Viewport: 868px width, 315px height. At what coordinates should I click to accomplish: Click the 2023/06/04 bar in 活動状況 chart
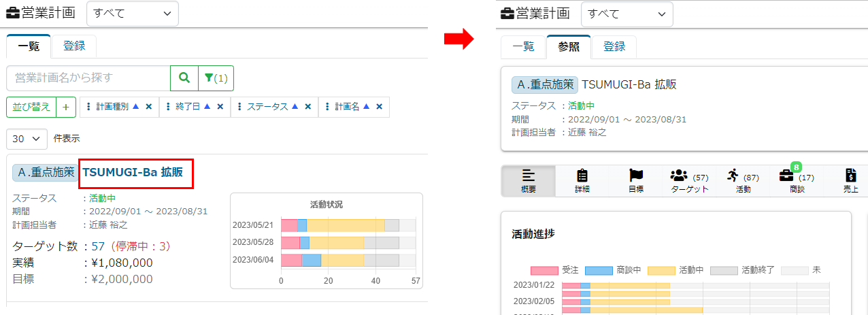348,260
